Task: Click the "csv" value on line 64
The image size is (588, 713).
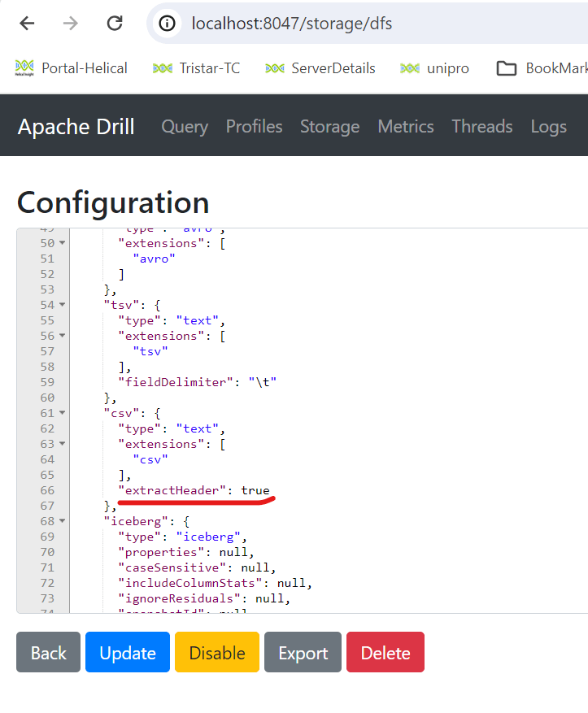Action: (x=150, y=460)
